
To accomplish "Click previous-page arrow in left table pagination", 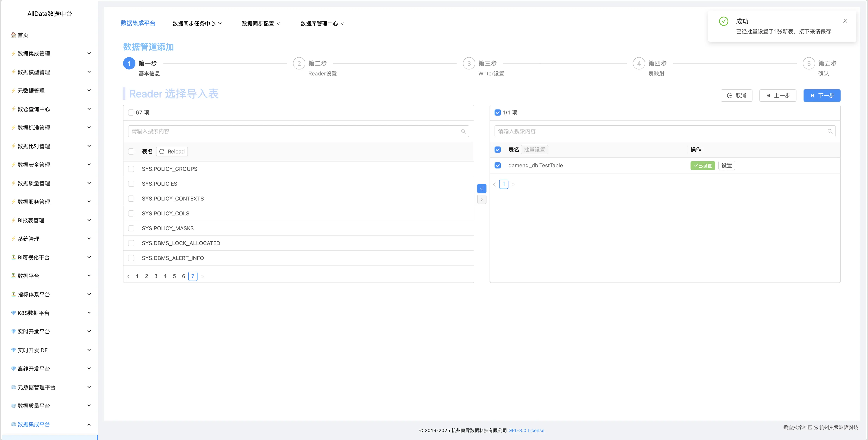I will click(128, 276).
